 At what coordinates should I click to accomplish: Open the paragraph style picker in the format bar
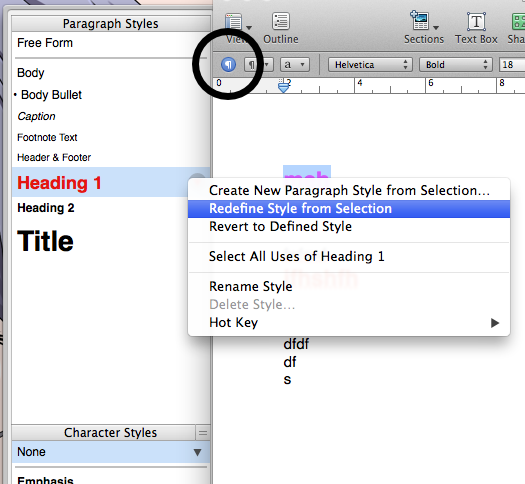point(259,64)
